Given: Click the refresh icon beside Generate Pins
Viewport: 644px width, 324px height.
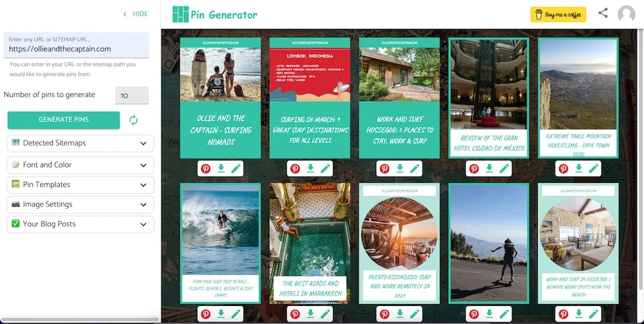Looking at the screenshot, I should point(134,120).
